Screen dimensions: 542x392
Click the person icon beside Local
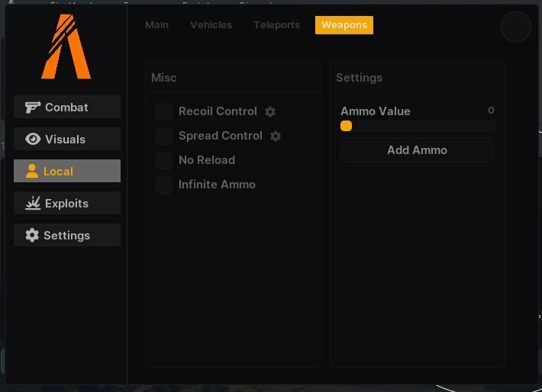click(x=32, y=171)
